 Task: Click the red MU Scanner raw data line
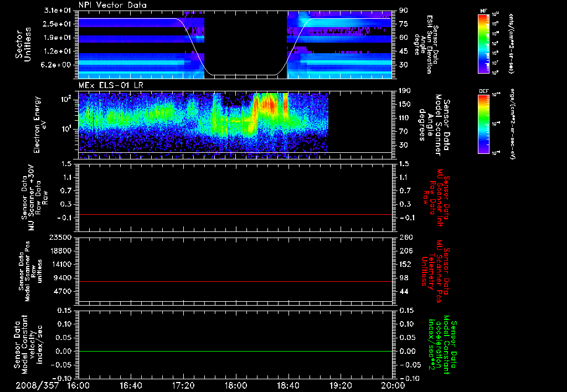[235, 214]
